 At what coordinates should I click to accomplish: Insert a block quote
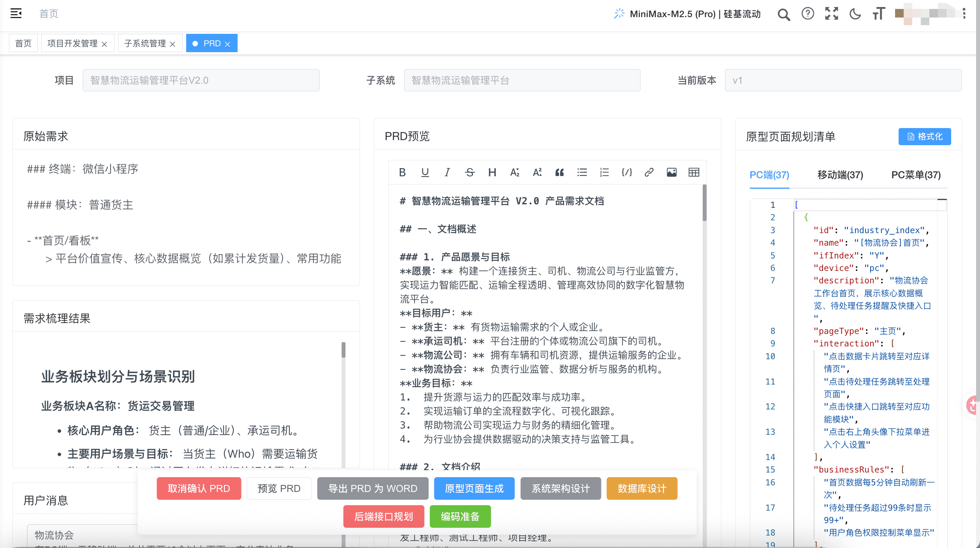(x=559, y=172)
